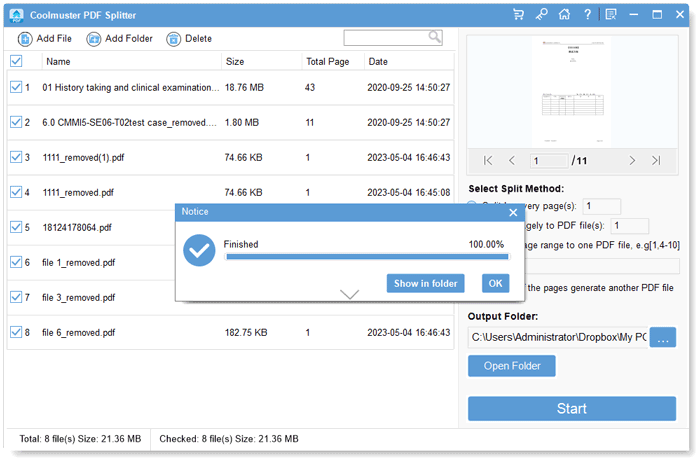
Task: Sort by the Name column header
Action: pos(132,62)
